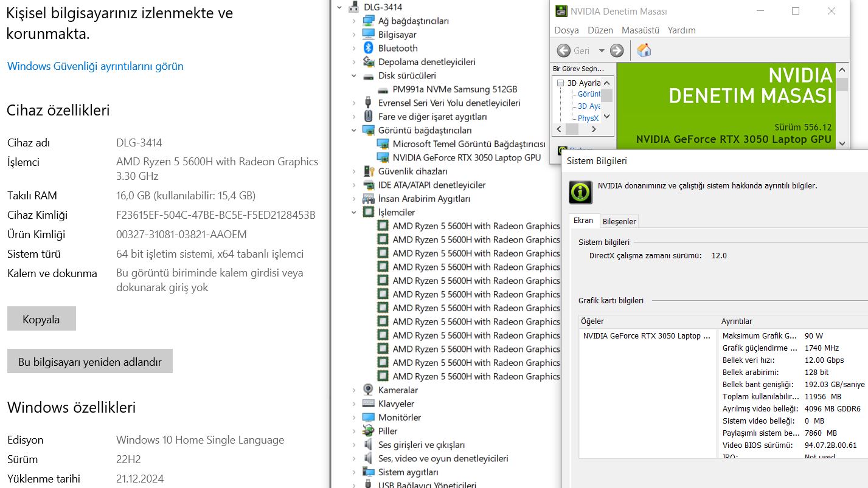
Task: Click the Monitörler monitor icon
Action: [368, 418]
